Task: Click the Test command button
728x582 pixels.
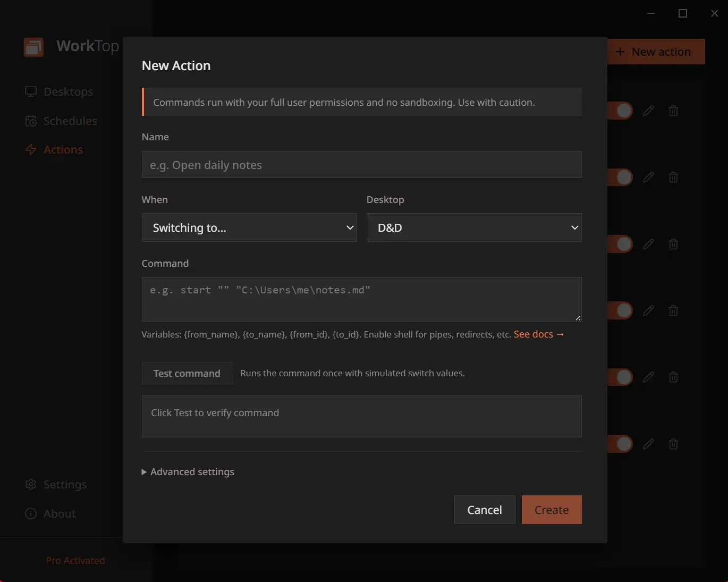Action: tap(187, 373)
